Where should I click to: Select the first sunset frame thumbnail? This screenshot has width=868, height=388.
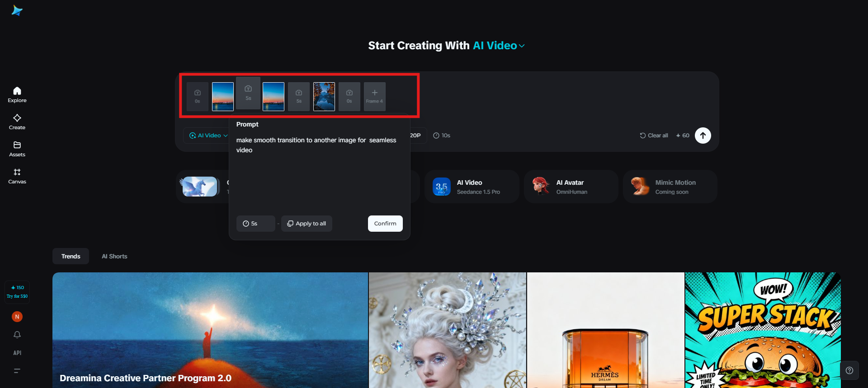pyautogui.click(x=223, y=97)
